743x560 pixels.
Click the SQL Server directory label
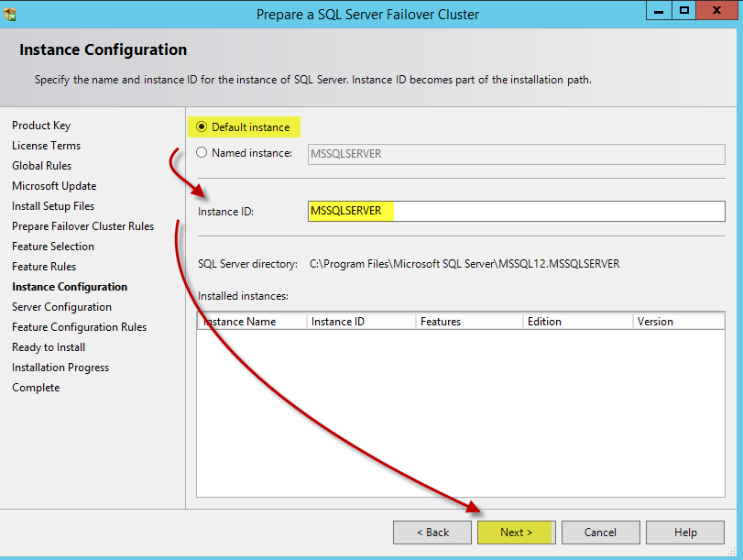point(247,264)
